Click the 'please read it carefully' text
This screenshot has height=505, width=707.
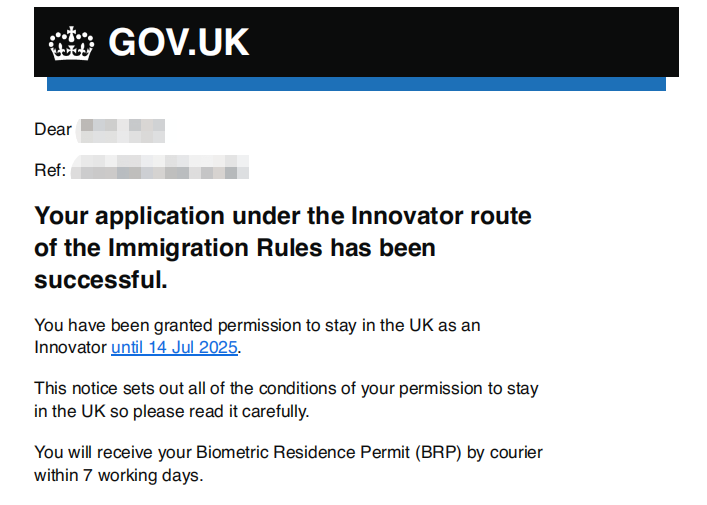pyautogui.click(x=220, y=412)
